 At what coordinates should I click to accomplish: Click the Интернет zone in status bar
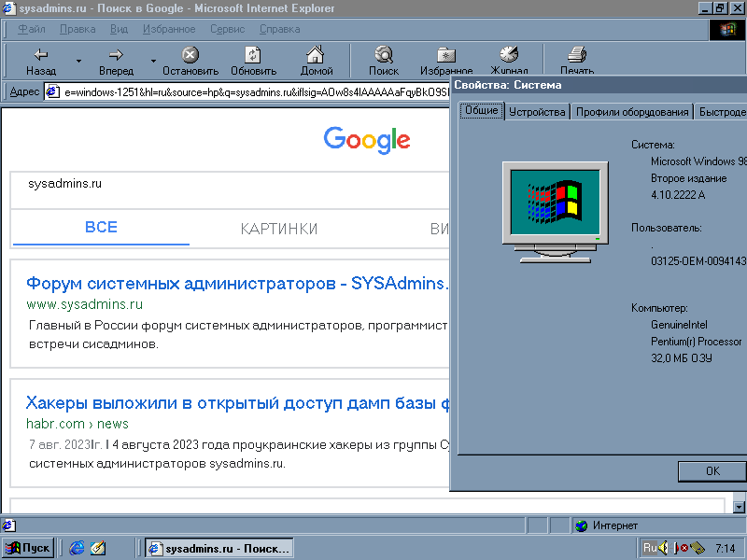(614, 525)
